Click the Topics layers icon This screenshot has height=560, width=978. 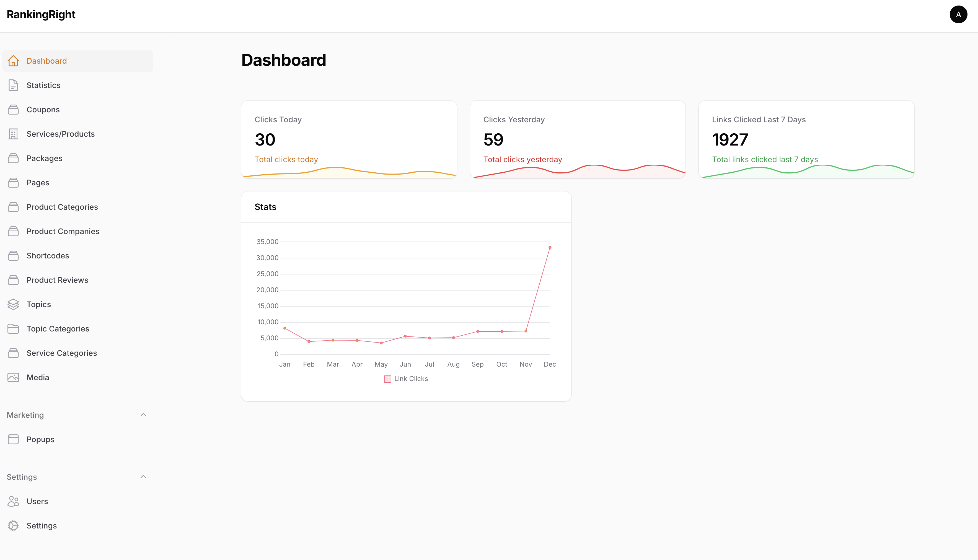click(x=14, y=304)
